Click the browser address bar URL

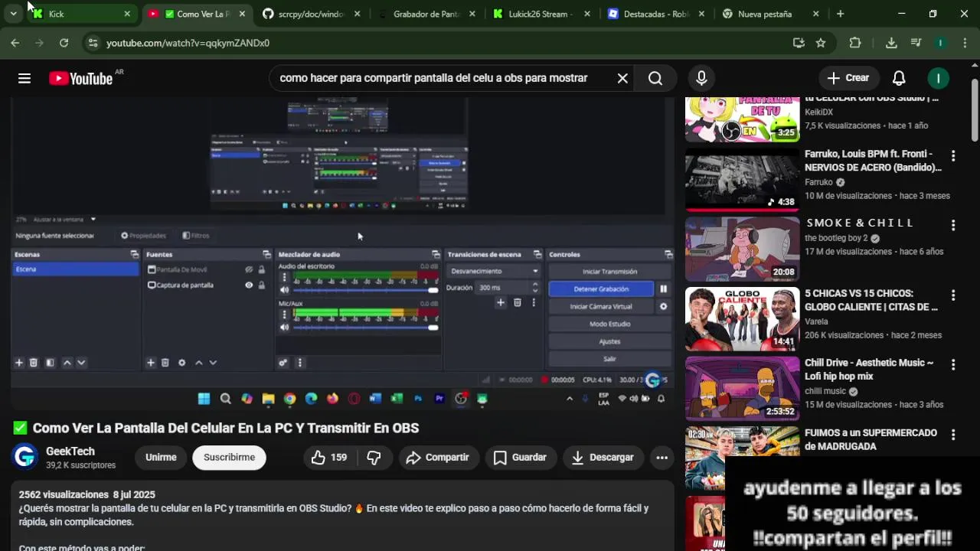[x=188, y=43]
